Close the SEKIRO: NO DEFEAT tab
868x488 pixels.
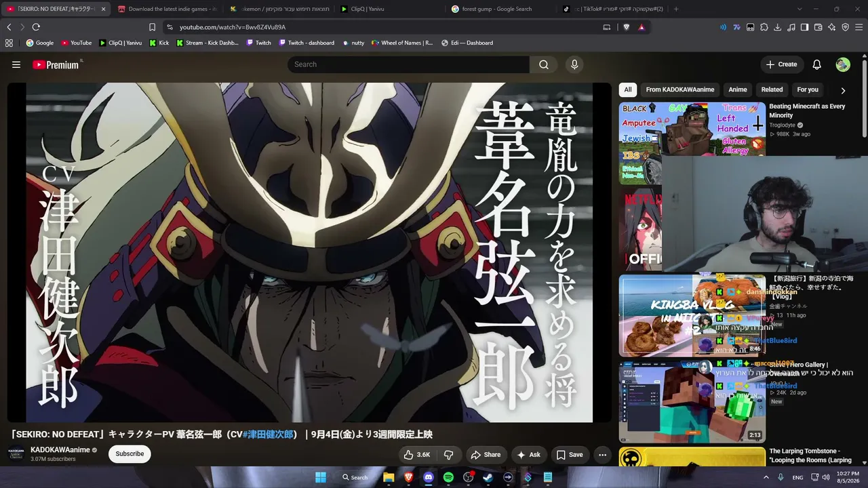click(104, 9)
